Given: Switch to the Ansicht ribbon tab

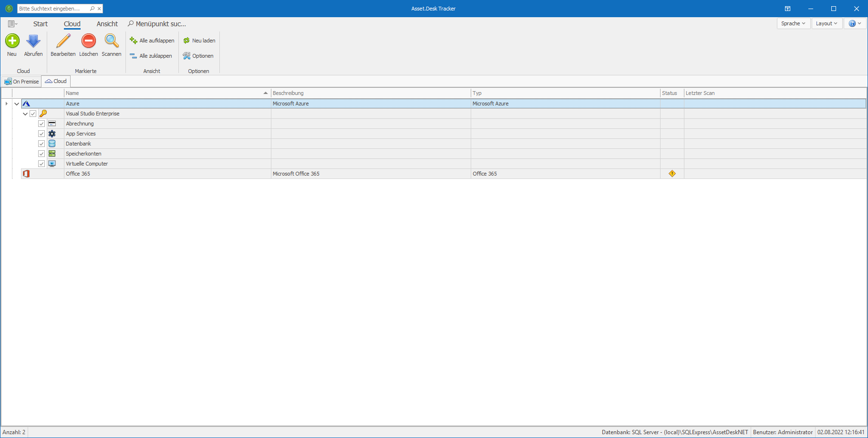Looking at the screenshot, I should (107, 24).
